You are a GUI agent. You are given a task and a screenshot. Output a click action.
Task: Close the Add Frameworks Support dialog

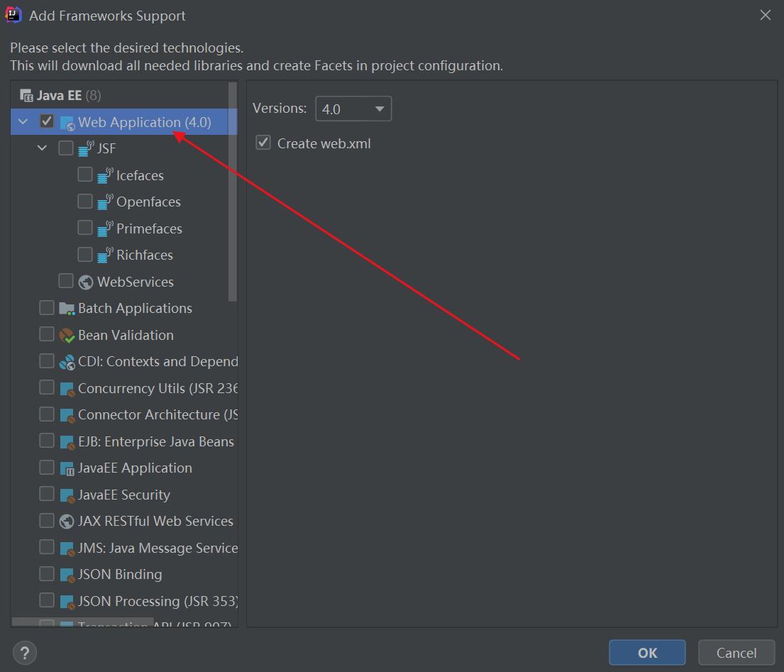pyautogui.click(x=765, y=15)
